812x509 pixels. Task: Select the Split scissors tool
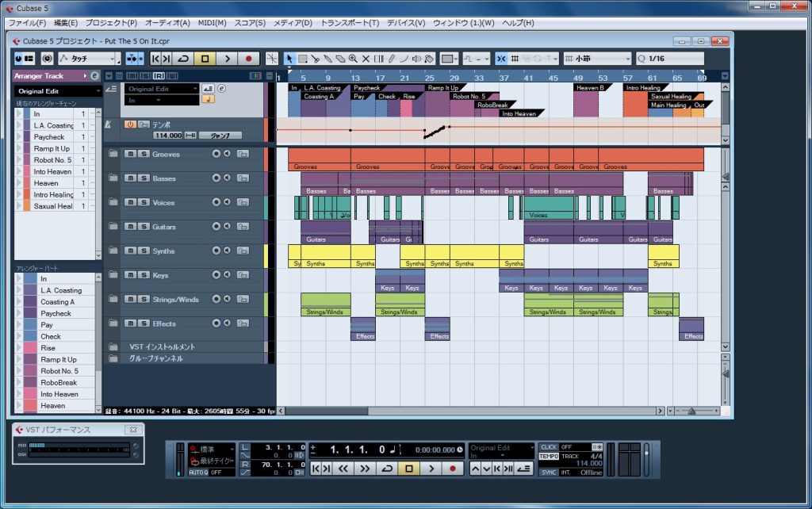click(316, 59)
